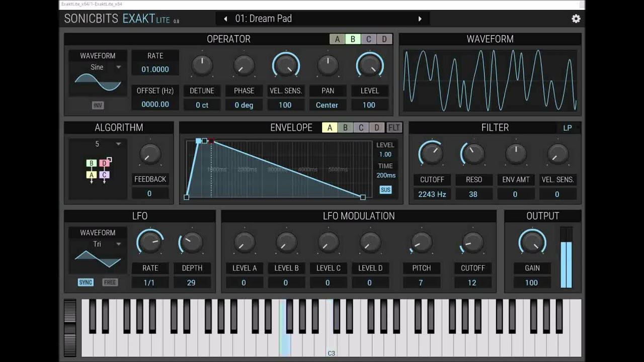Click the Offset (Hz) 0000.00 field
The image size is (644, 362).
pos(155,104)
